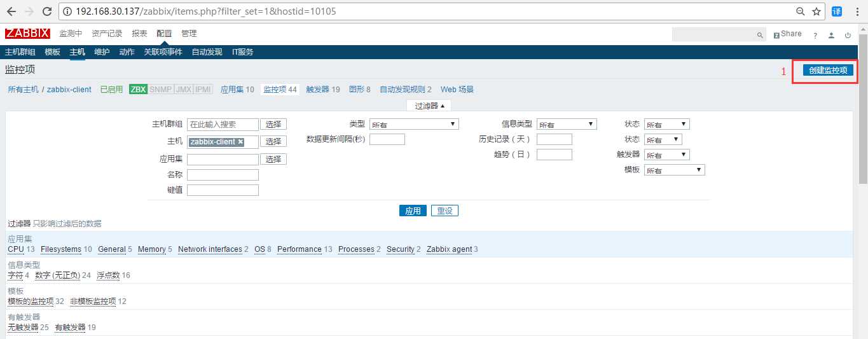The width and height of the screenshot is (868, 339).
Task: Open the first 状态 dropdown
Action: [x=667, y=125]
